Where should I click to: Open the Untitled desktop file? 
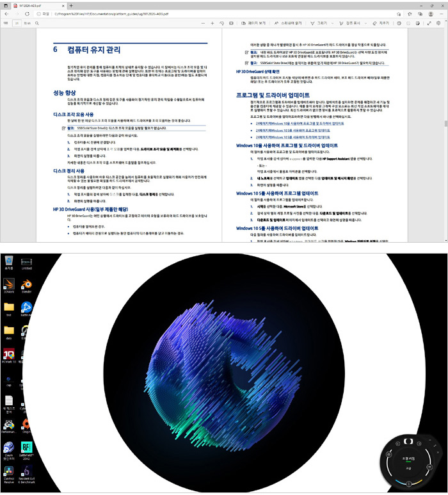26,264
